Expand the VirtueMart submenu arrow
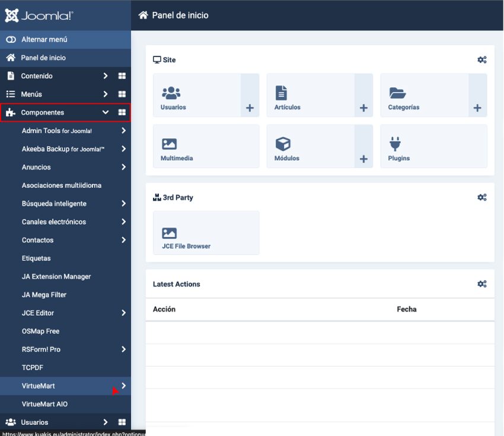Image resolution: width=504 pixels, height=436 pixels. (124, 386)
